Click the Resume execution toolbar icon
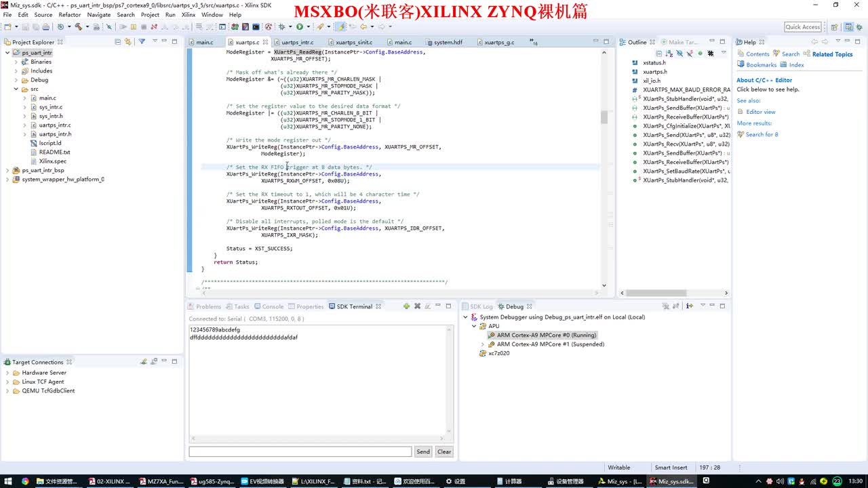 click(123, 26)
